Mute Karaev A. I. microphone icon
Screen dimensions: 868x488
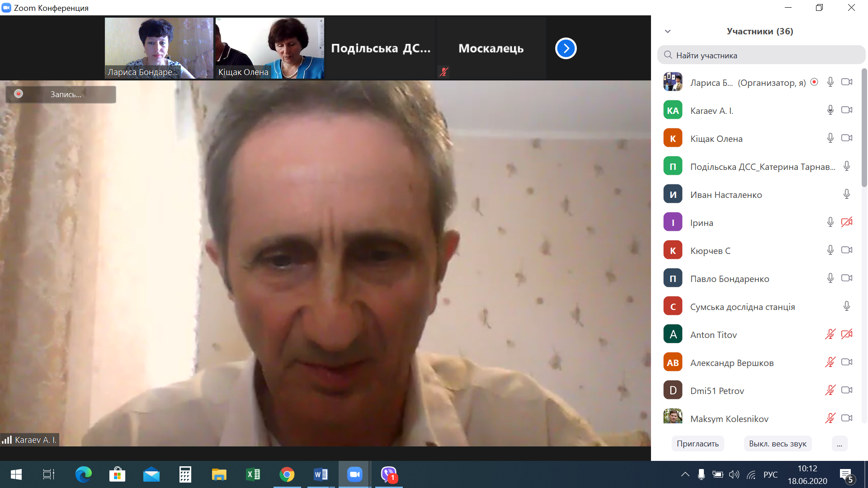pyautogui.click(x=830, y=110)
